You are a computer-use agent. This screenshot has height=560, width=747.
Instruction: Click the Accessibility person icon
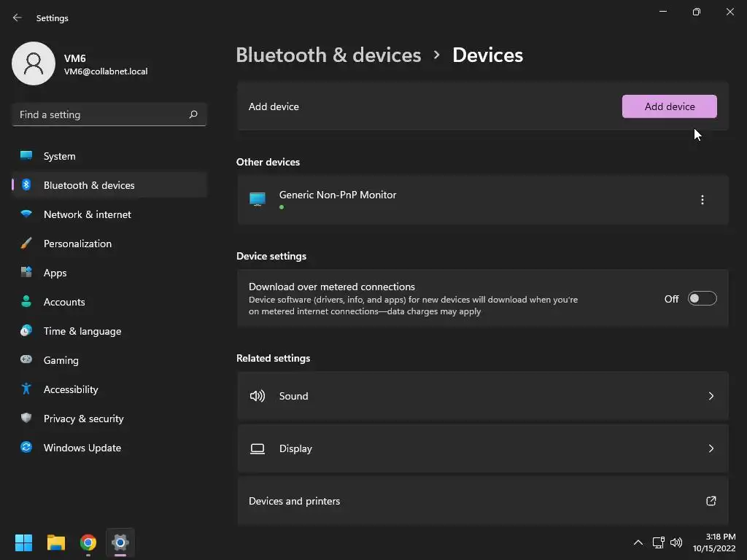tap(26, 389)
